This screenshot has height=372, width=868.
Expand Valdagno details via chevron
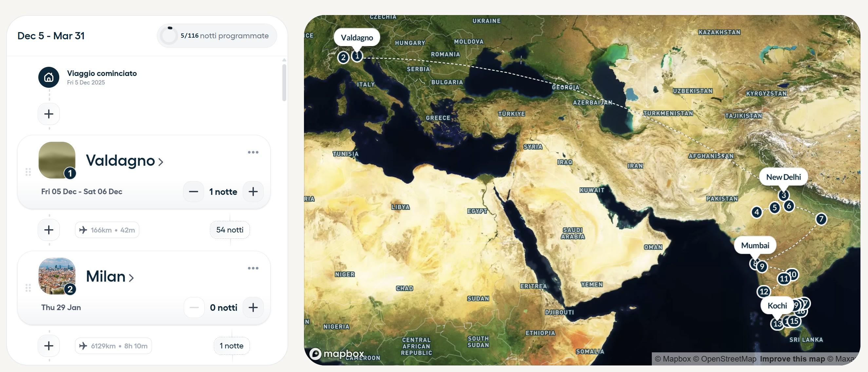tap(161, 162)
